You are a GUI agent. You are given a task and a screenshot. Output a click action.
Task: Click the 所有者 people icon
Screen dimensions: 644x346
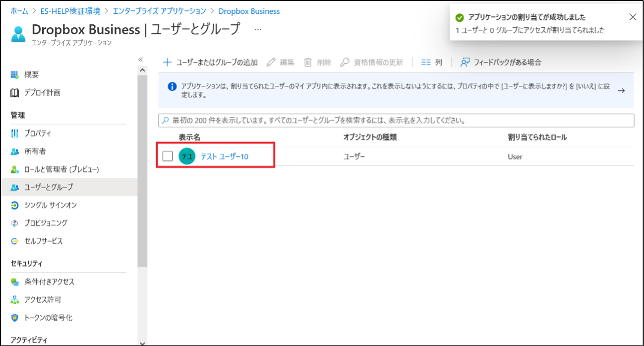(x=15, y=151)
